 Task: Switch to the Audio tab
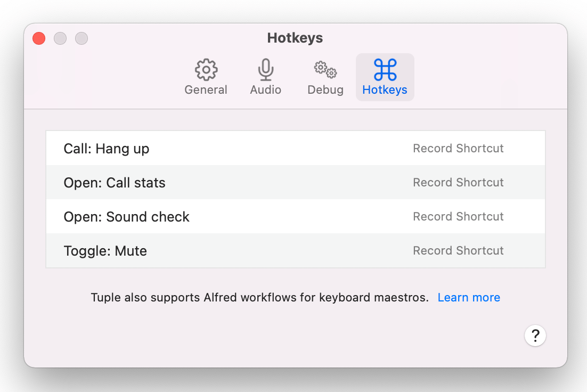265,77
